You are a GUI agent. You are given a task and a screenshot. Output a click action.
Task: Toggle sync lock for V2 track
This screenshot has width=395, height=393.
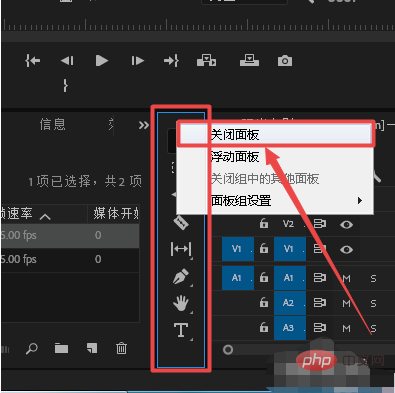pyautogui.click(x=320, y=223)
